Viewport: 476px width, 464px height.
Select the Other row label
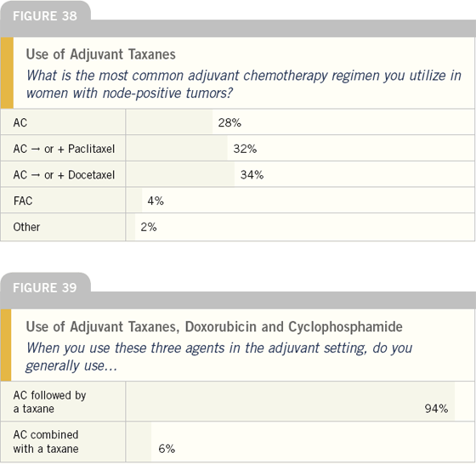pyautogui.click(x=26, y=227)
